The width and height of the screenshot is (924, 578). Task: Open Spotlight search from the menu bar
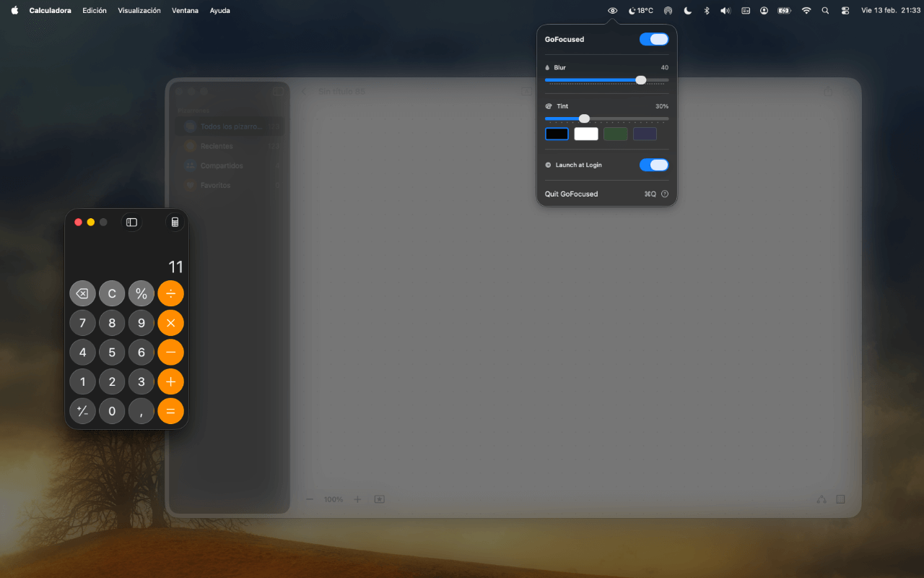tap(825, 10)
